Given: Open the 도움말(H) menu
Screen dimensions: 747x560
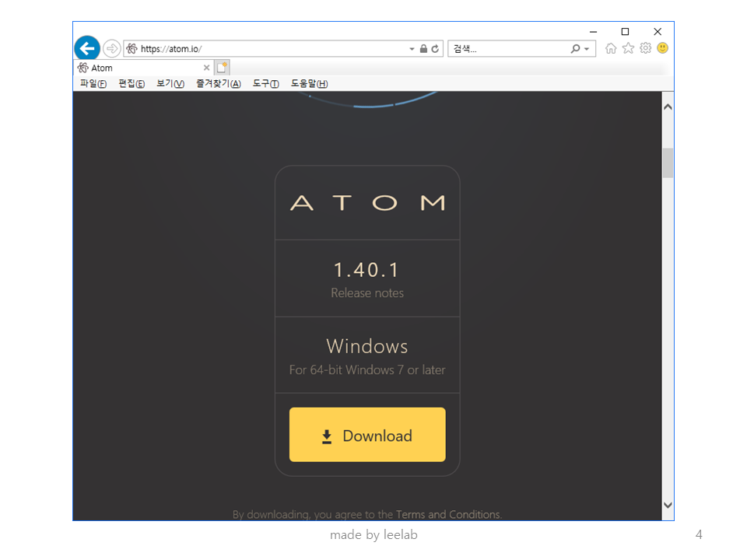Looking at the screenshot, I should coord(309,83).
